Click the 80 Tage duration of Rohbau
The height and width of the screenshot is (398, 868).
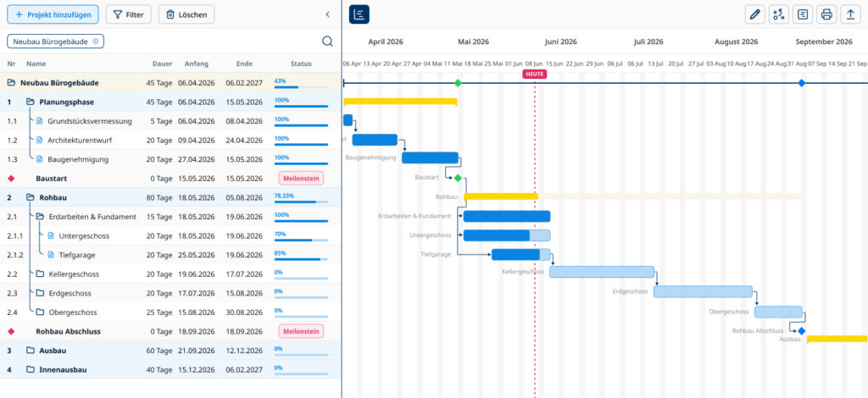(x=160, y=197)
